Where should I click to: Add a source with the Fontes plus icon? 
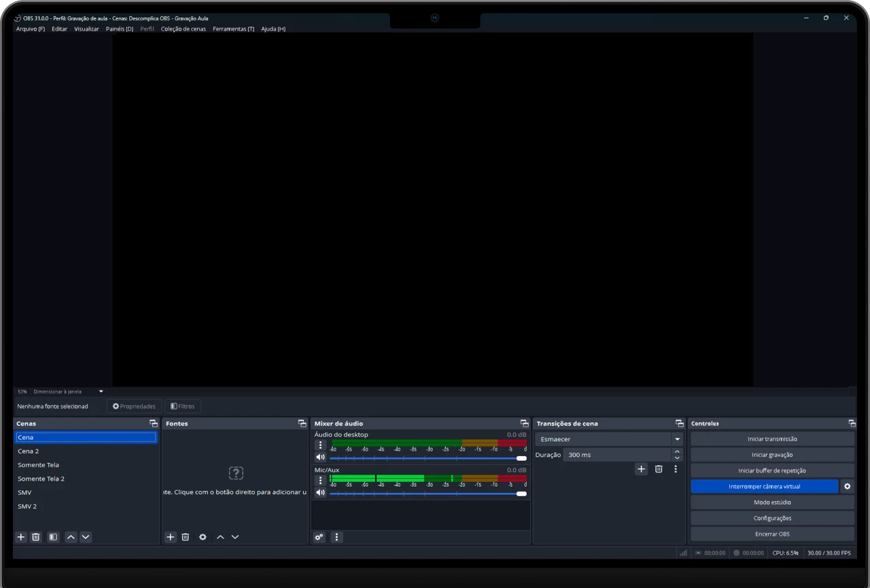pyautogui.click(x=171, y=537)
